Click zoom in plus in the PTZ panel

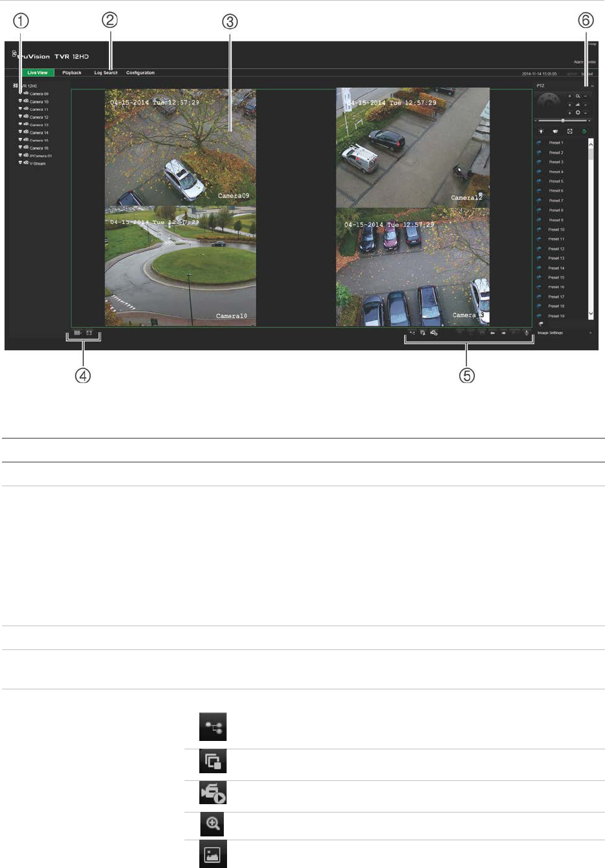point(570,96)
